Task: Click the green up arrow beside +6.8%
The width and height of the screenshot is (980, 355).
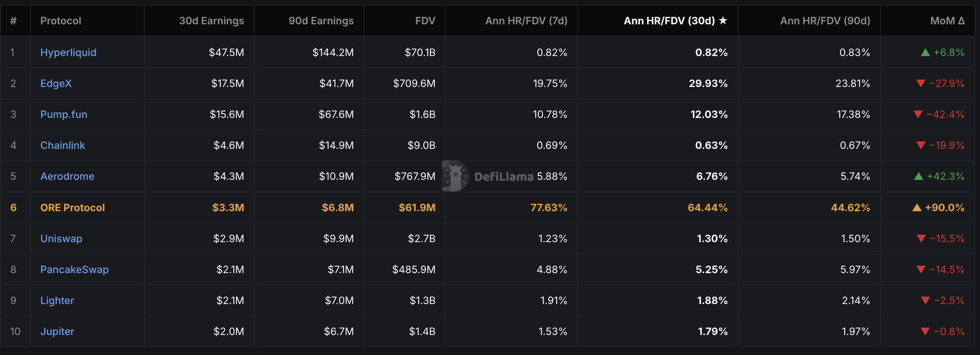Action: tap(925, 53)
